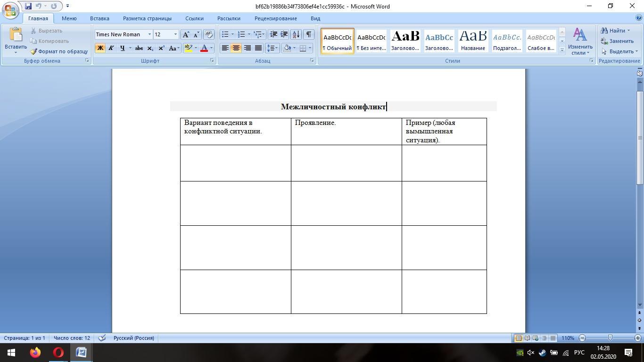Toggle center alignment
Screen dimensions: 644x362
(x=236, y=48)
